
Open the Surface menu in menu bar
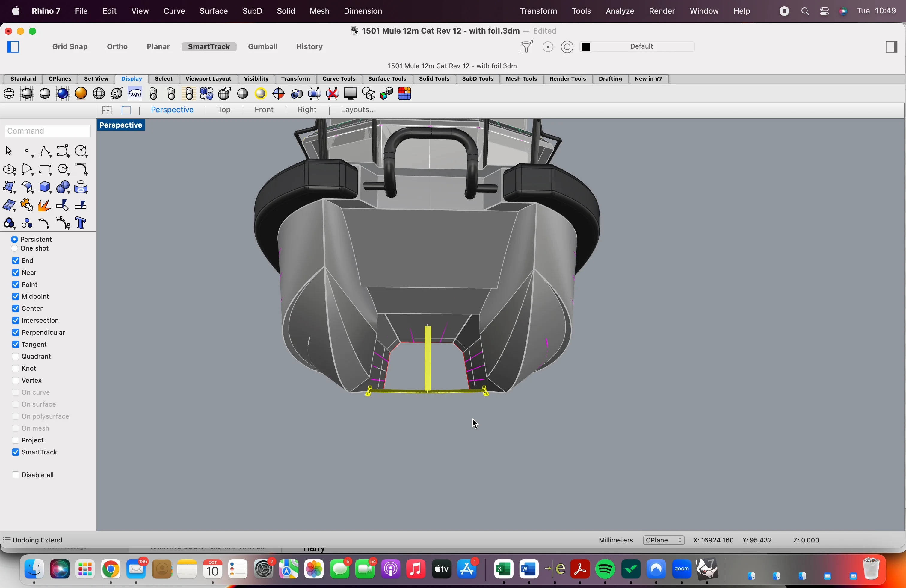(214, 11)
